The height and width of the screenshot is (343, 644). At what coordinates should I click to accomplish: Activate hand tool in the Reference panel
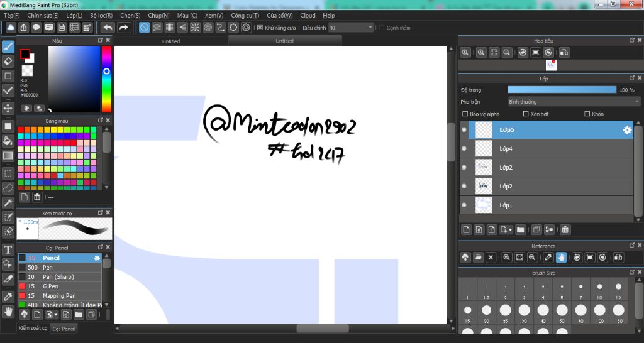point(561,258)
